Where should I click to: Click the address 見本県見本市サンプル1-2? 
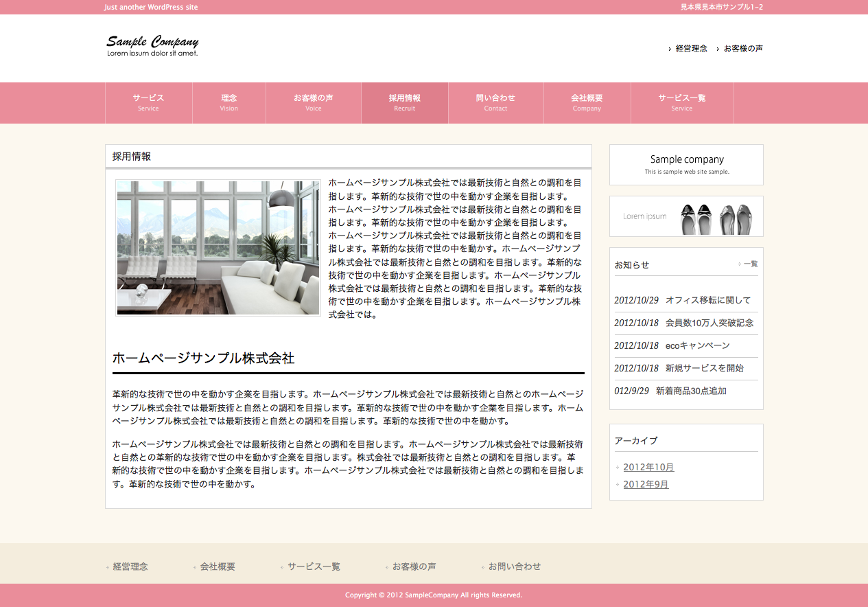click(722, 7)
